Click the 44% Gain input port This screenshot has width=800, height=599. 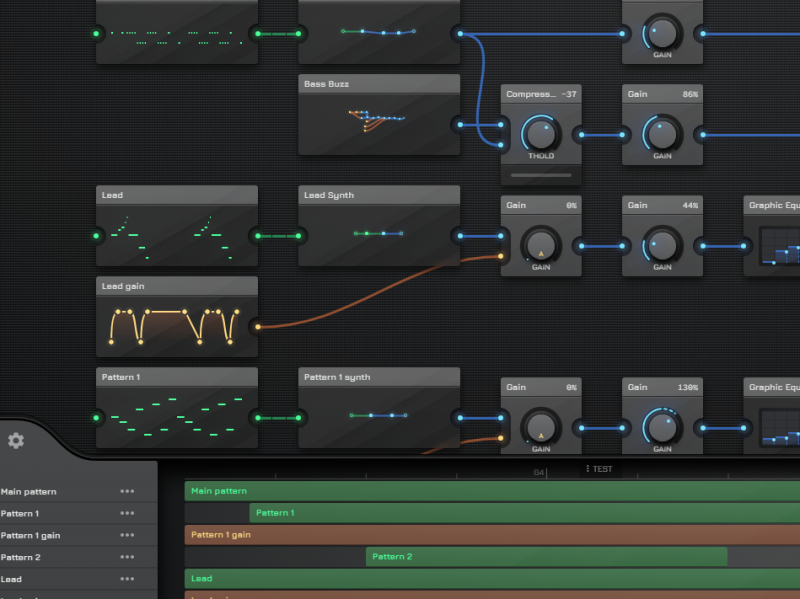click(x=622, y=246)
